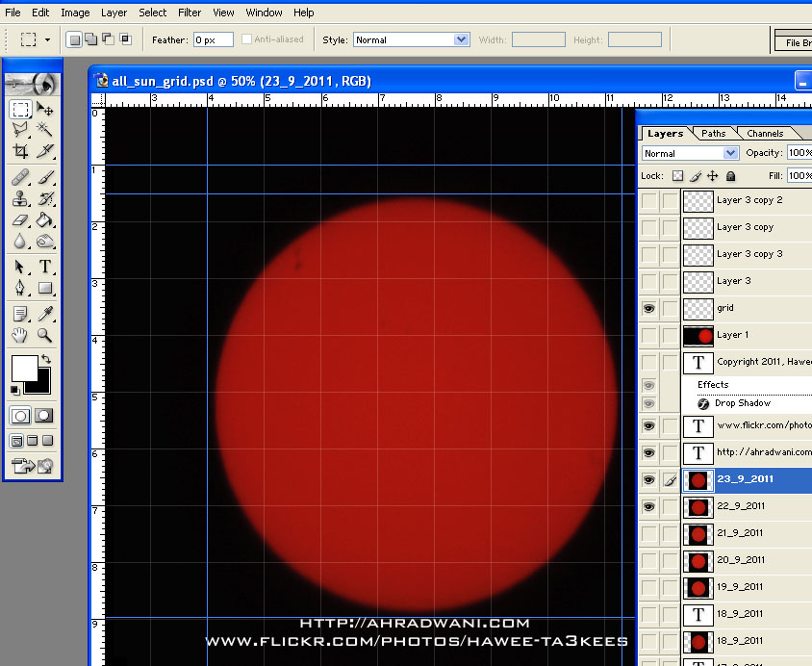This screenshot has height=666, width=812.
Task: Switch to the Channels tab
Action: tap(765, 134)
